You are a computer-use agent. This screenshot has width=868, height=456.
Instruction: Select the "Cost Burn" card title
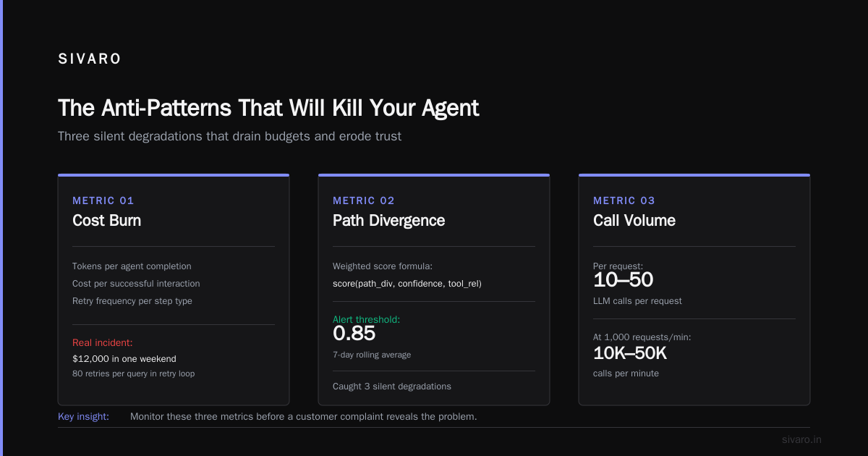(107, 221)
